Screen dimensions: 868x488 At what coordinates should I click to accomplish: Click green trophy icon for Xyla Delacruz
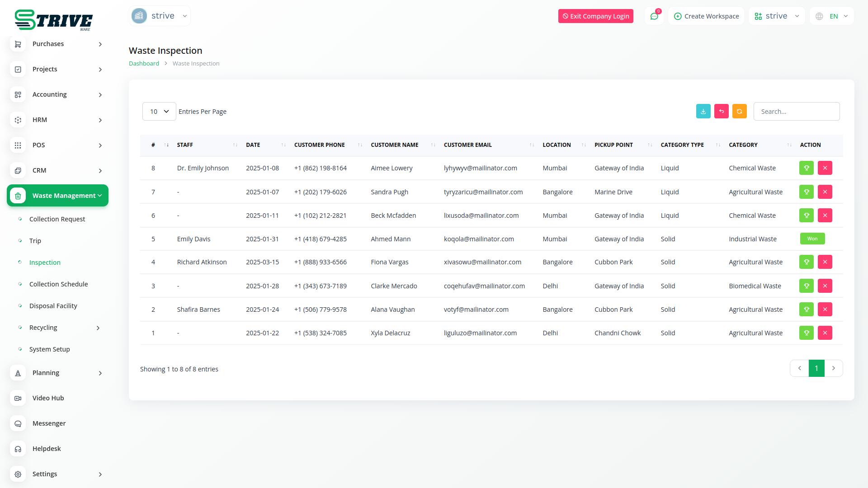[x=806, y=333]
